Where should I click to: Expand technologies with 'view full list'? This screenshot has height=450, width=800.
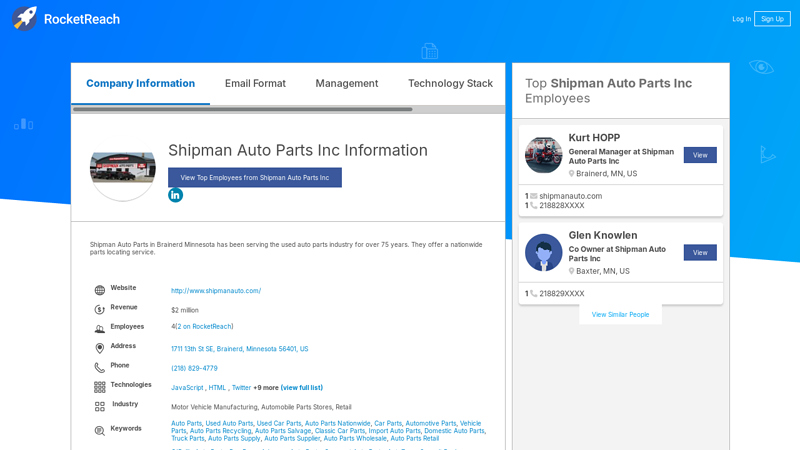302,388
